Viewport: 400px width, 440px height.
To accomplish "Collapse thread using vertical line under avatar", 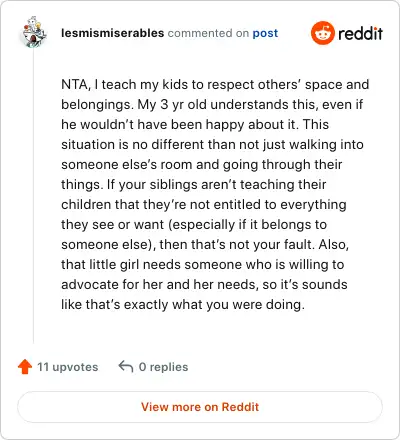I will (x=33, y=196).
